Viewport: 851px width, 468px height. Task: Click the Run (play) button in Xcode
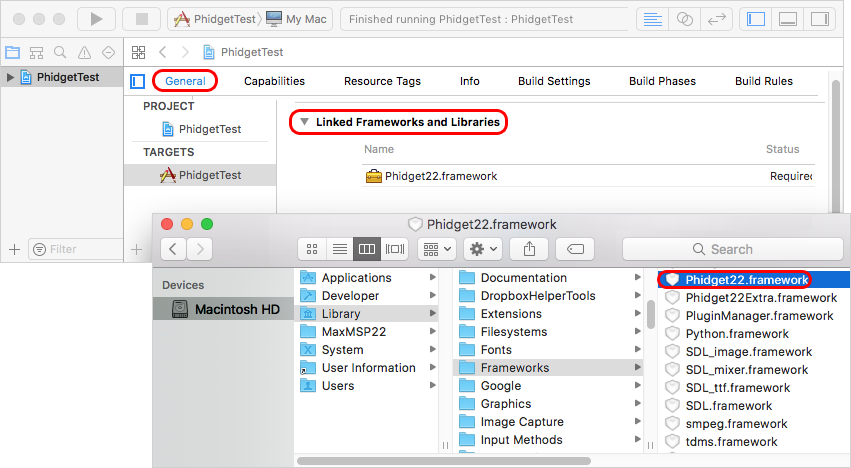[96, 19]
